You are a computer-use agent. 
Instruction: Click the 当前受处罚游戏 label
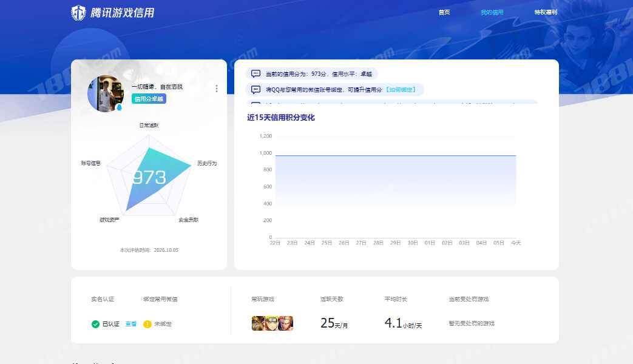coord(469,299)
